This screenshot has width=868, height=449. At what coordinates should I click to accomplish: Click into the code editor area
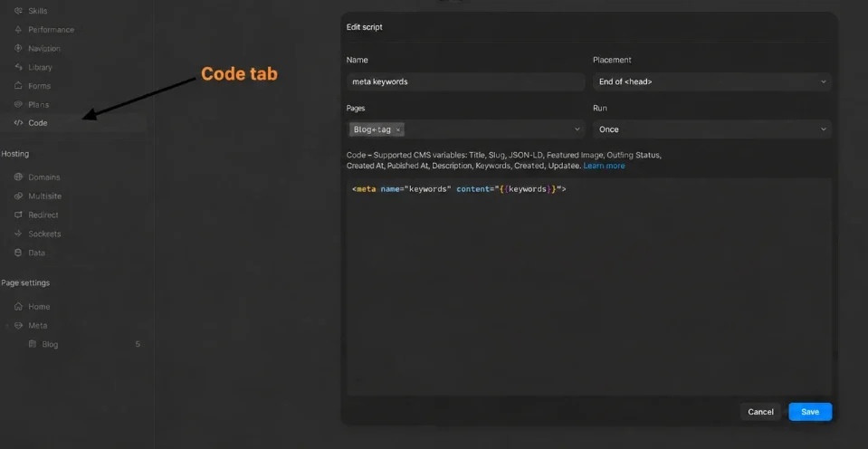click(589, 287)
